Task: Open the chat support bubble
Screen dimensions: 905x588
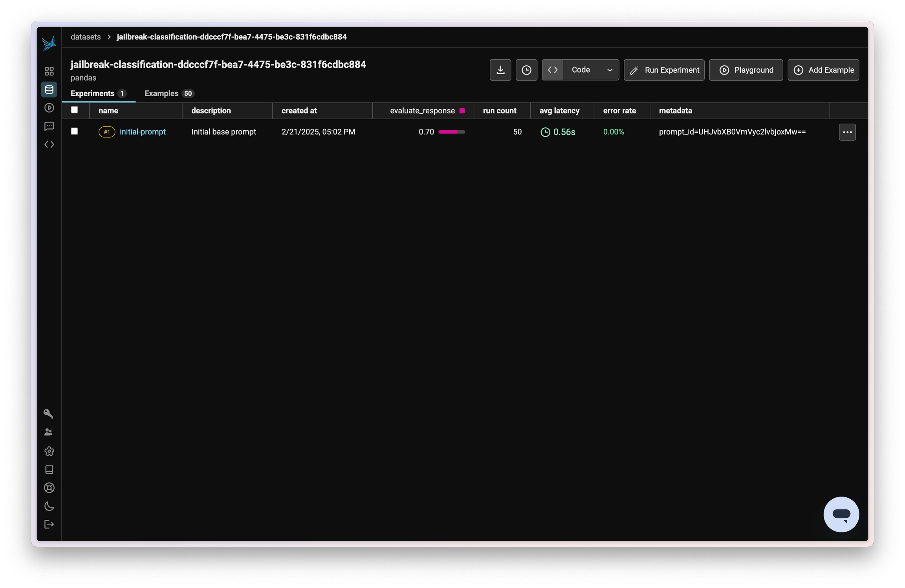Action: click(841, 514)
